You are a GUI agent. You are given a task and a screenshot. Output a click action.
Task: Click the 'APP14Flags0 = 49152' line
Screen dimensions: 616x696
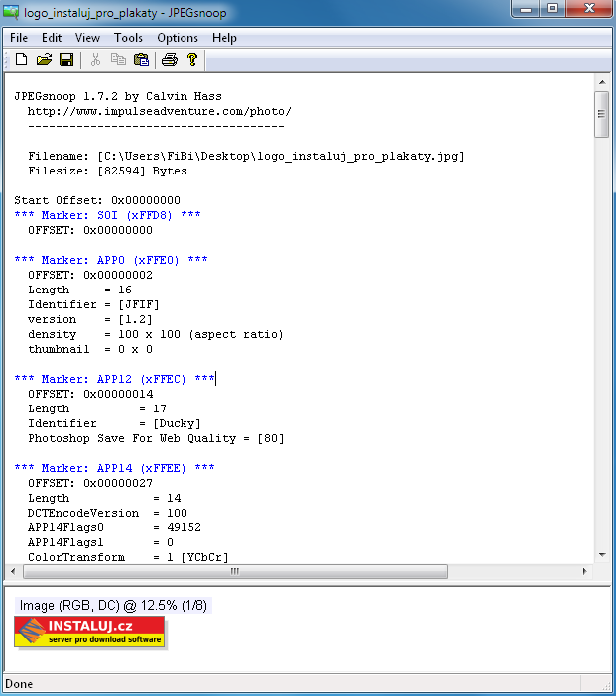coord(115,527)
